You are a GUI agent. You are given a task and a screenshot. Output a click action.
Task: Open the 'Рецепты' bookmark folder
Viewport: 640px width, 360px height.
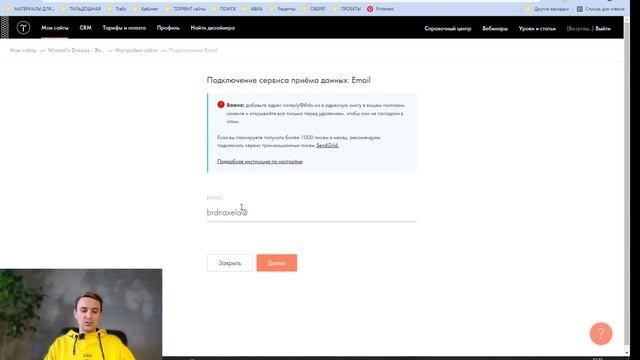(282, 9)
